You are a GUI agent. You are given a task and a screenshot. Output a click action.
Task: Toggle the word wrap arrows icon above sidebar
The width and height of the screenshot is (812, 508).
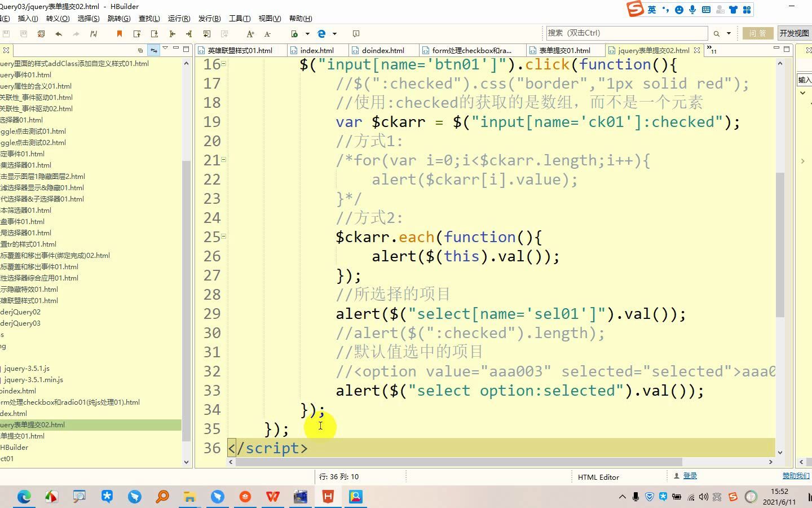pos(153,50)
